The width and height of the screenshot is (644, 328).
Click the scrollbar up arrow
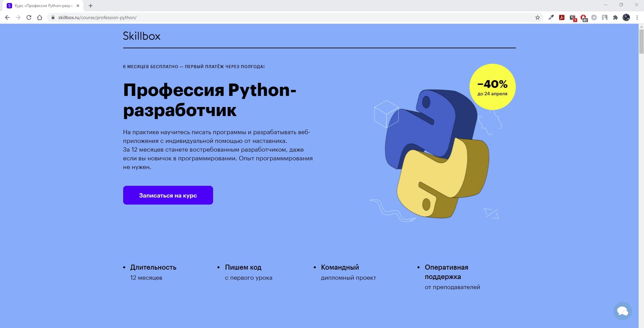[x=641, y=26]
